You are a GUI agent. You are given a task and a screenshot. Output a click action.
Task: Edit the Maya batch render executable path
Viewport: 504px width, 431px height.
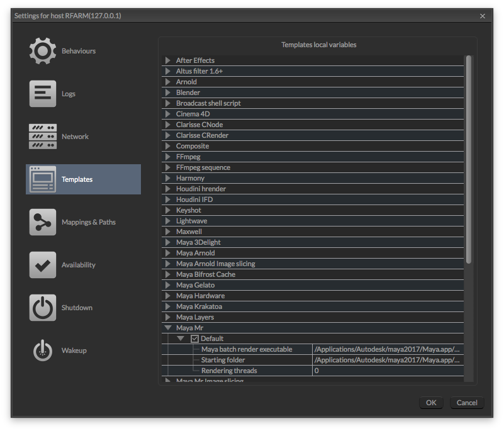coord(388,349)
